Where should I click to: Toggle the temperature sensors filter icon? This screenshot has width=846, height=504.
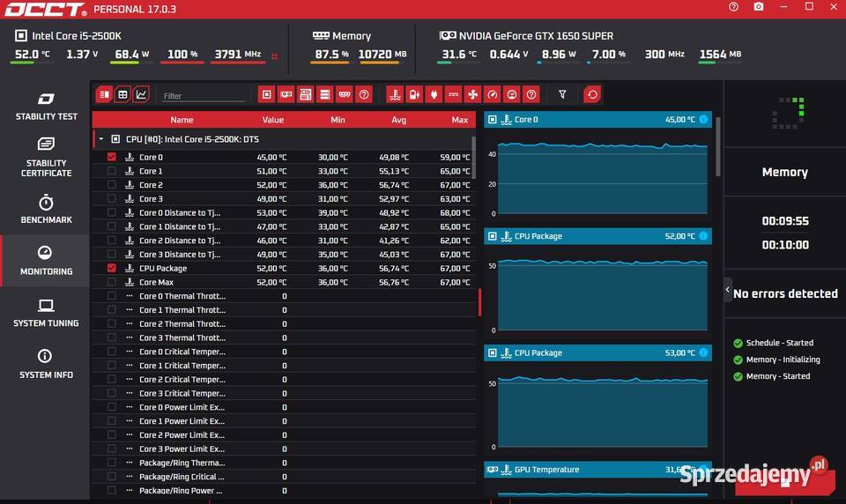click(x=395, y=94)
